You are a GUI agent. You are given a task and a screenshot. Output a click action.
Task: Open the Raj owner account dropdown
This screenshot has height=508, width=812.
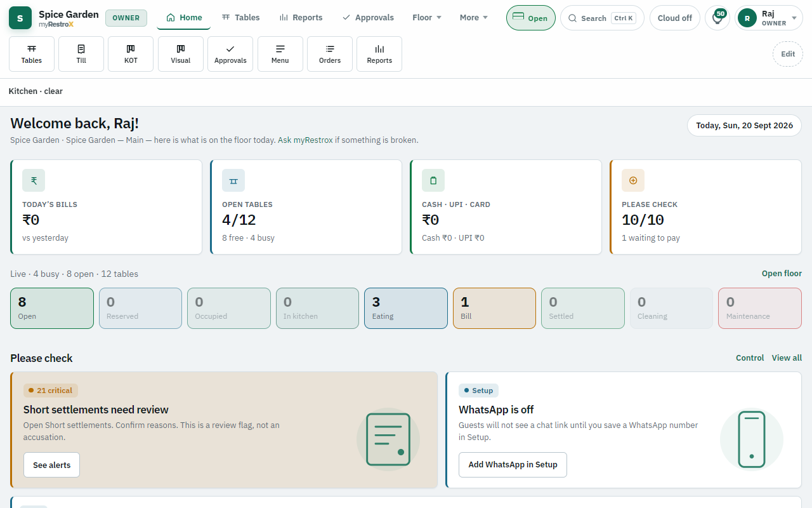[769, 18]
